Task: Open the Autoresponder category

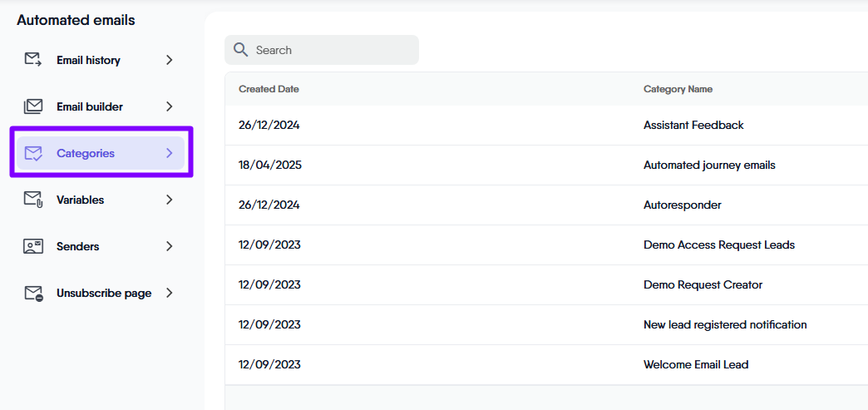Action: pos(682,205)
